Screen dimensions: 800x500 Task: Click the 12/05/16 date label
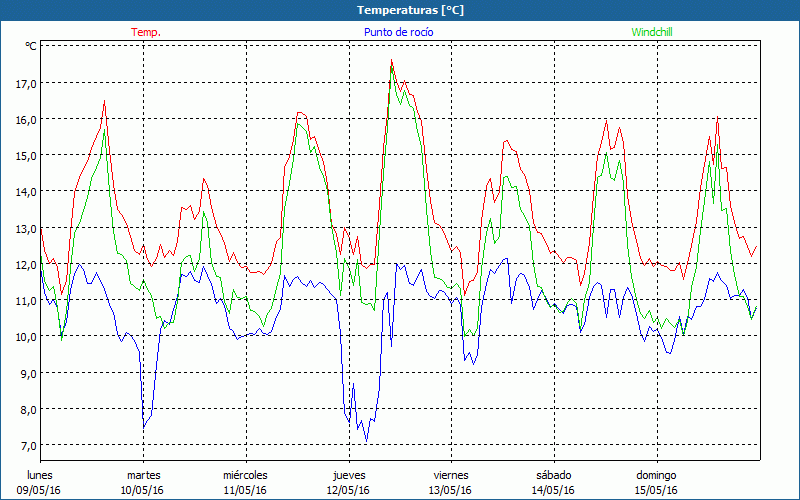(x=347, y=490)
